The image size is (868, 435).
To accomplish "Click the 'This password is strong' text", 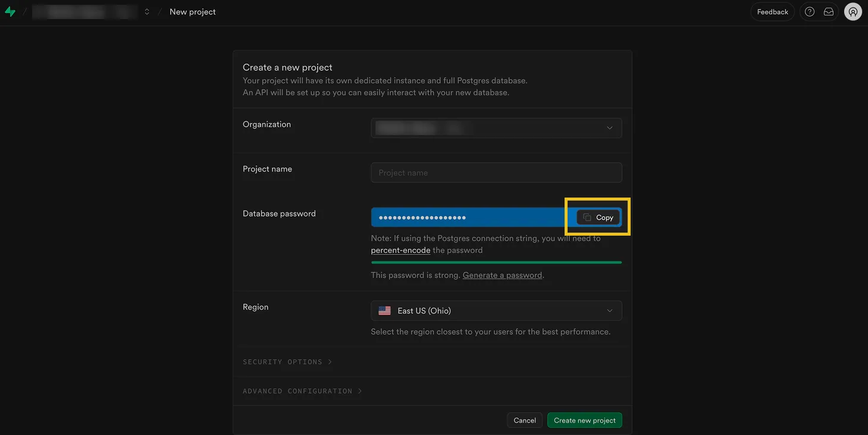I will pos(415,276).
